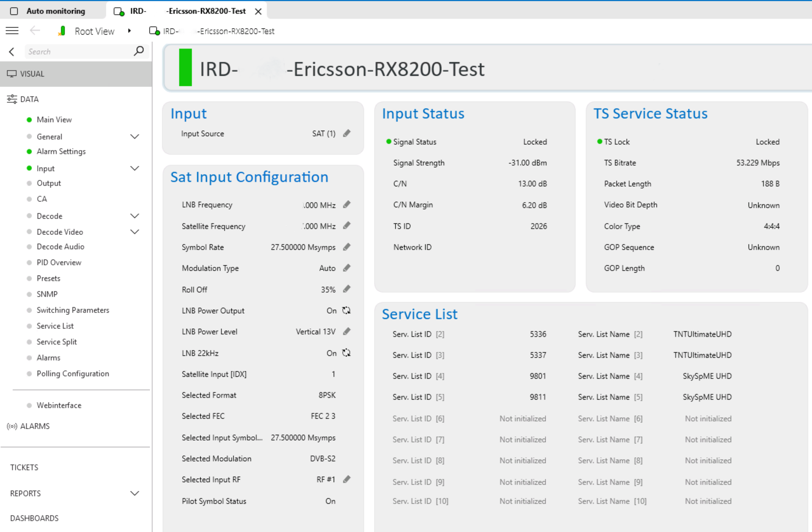Click the Auto monitoring tab icon
This screenshot has width=812, height=532.
[x=14, y=11]
